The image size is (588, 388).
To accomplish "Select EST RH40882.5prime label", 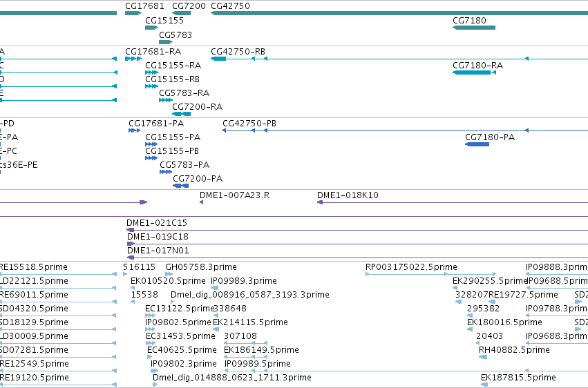I will (515, 351).
